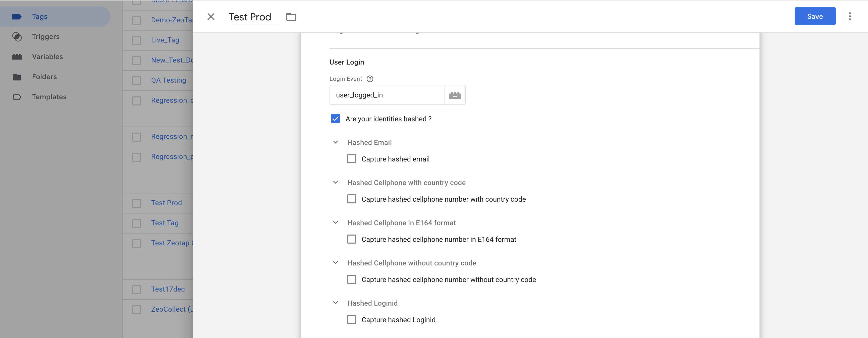Open the Variables section icon
This screenshot has height=338, width=868.
(17, 56)
